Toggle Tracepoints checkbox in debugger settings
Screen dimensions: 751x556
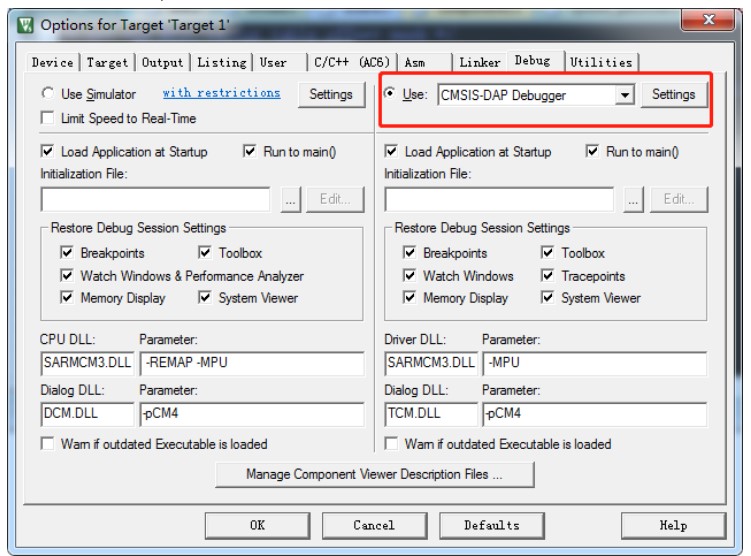click(x=547, y=275)
